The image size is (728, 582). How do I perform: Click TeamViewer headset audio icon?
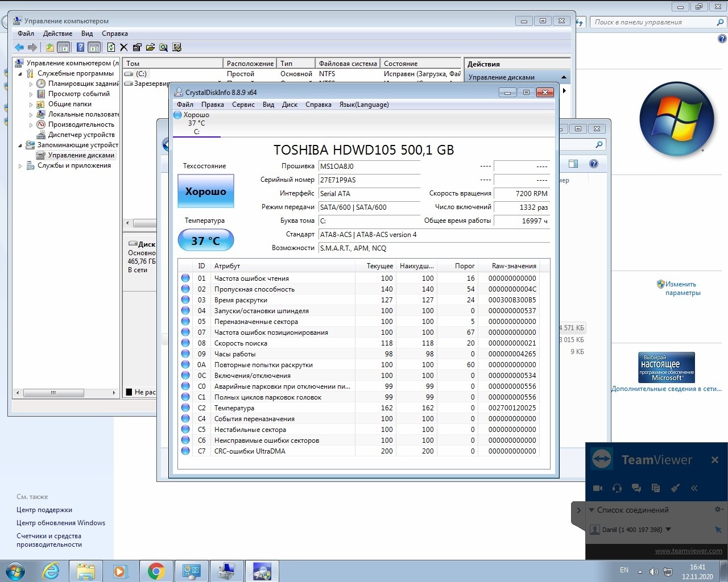coord(617,488)
